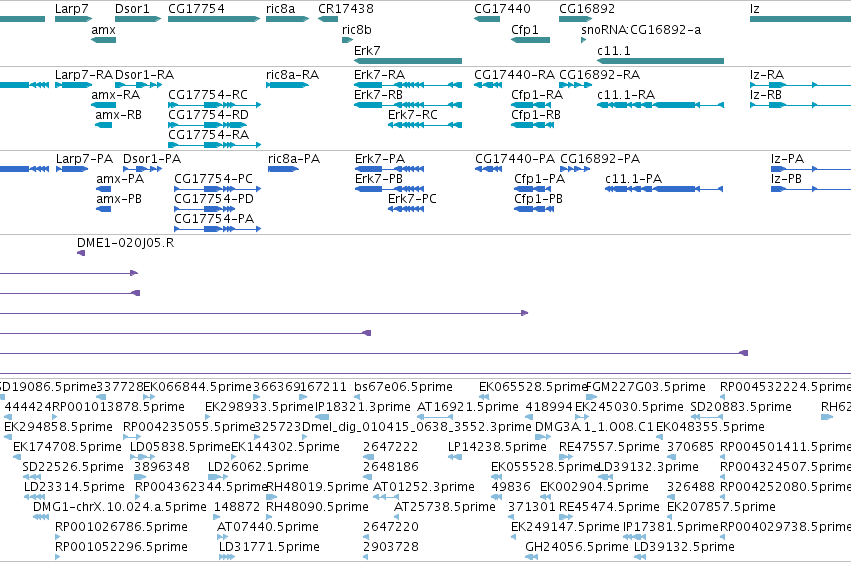The image size is (851, 562).
Task: Click EST AT16921.5prime feature
Action: click(435, 417)
